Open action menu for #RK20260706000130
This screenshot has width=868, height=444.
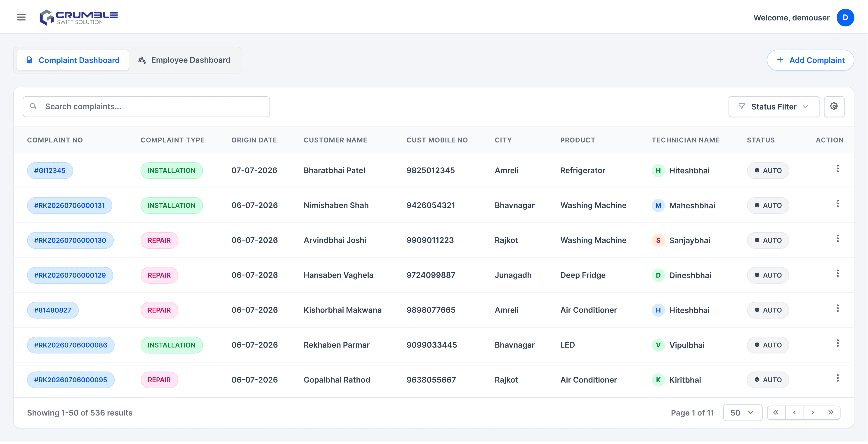pos(837,239)
